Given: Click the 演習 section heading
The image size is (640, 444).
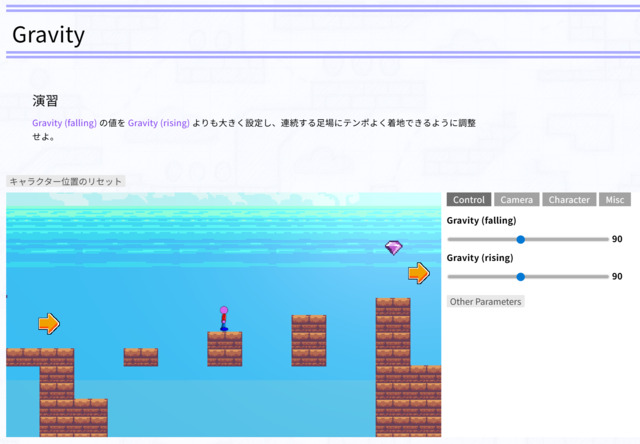Looking at the screenshot, I should click(x=45, y=100).
